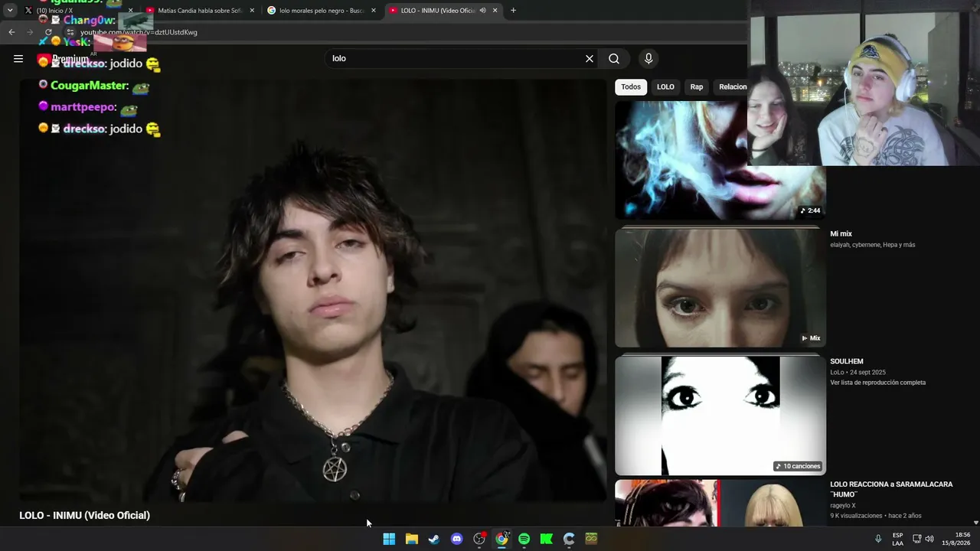
Task: View site information icon in address bar
Action: pyautogui.click(x=70, y=32)
